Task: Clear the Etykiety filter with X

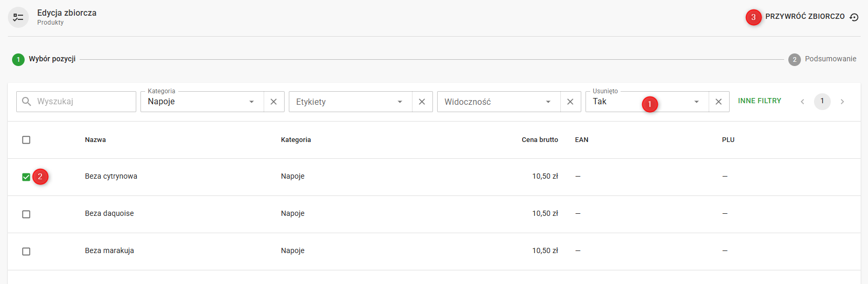Action: [x=422, y=102]
